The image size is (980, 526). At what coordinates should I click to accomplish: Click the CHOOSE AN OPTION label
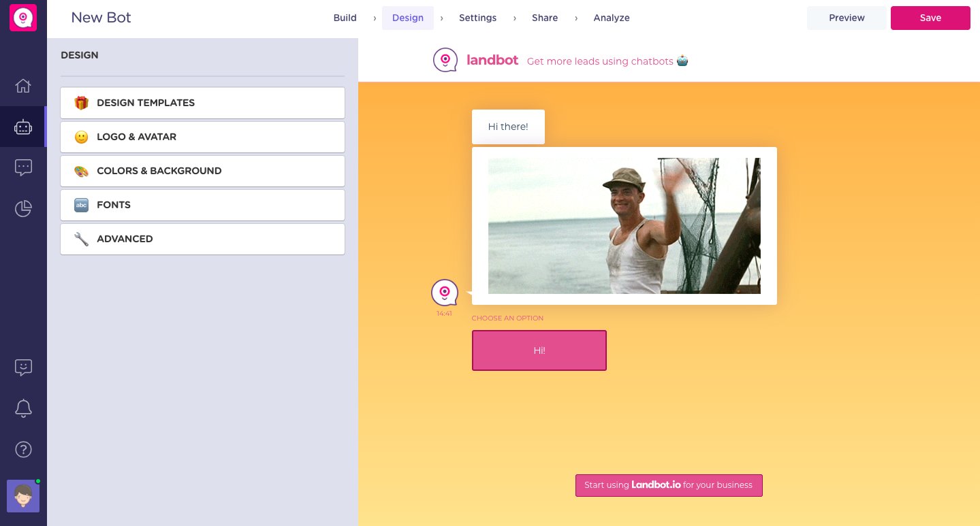(507, 318)
